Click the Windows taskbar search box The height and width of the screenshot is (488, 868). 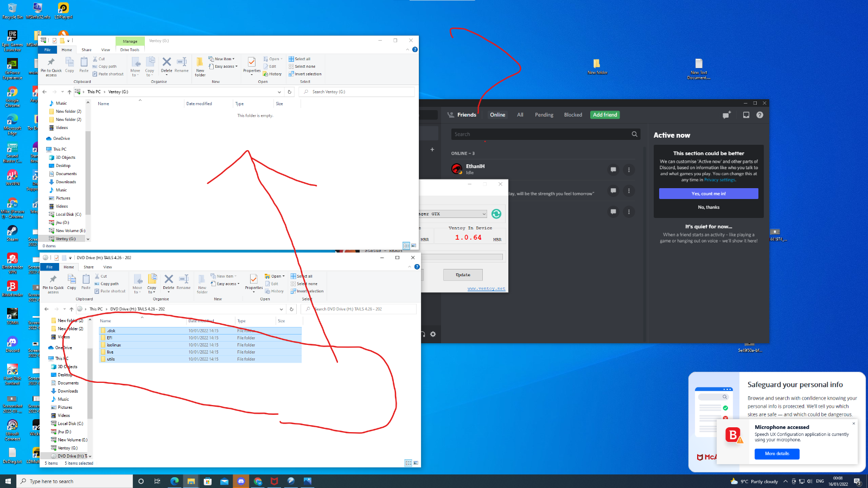pyautogui.click(x=75, y=481)
